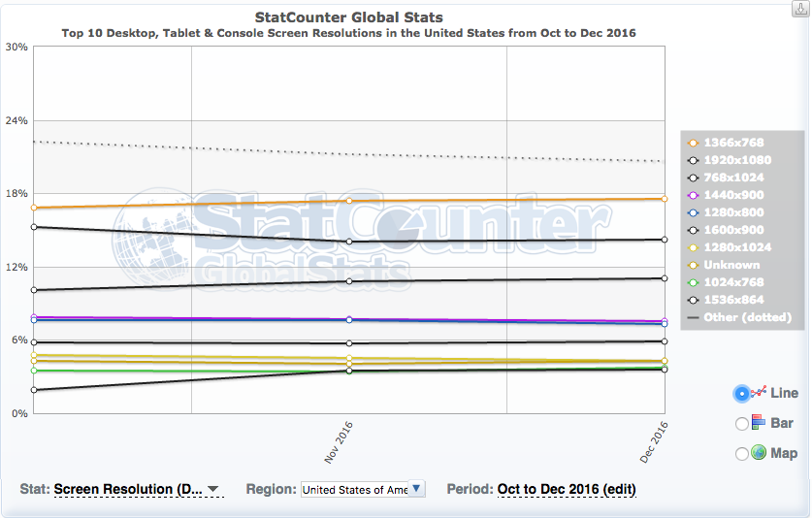Select the Line chart radio button
812x518 pixels.
[741, 394]
